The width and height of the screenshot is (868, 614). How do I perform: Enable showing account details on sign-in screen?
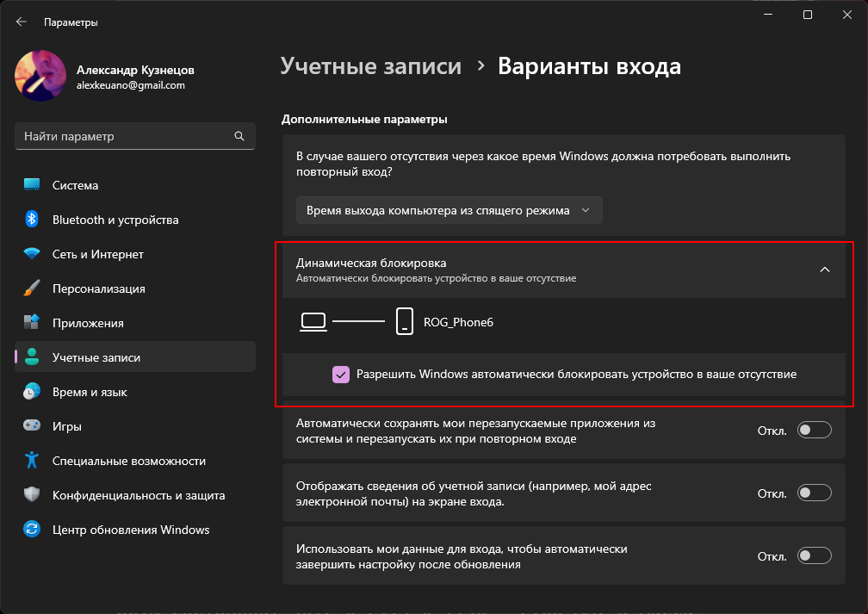pos(814,493)
